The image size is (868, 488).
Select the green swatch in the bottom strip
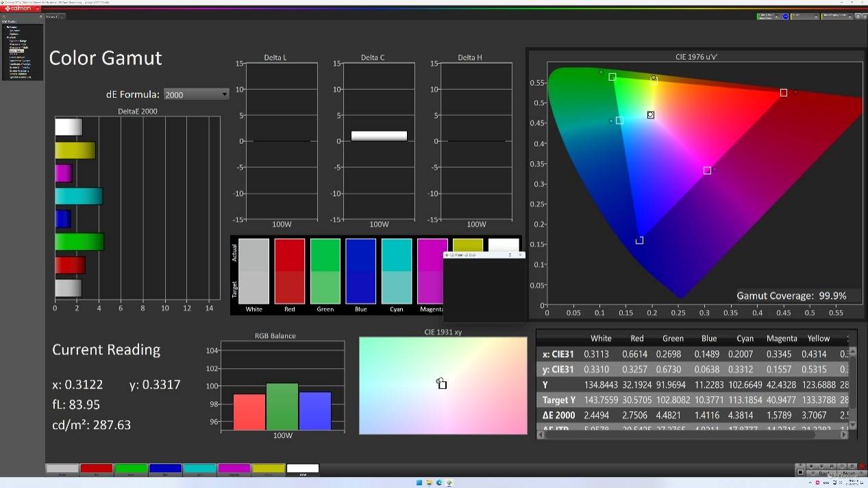click(x=131, y=470)
